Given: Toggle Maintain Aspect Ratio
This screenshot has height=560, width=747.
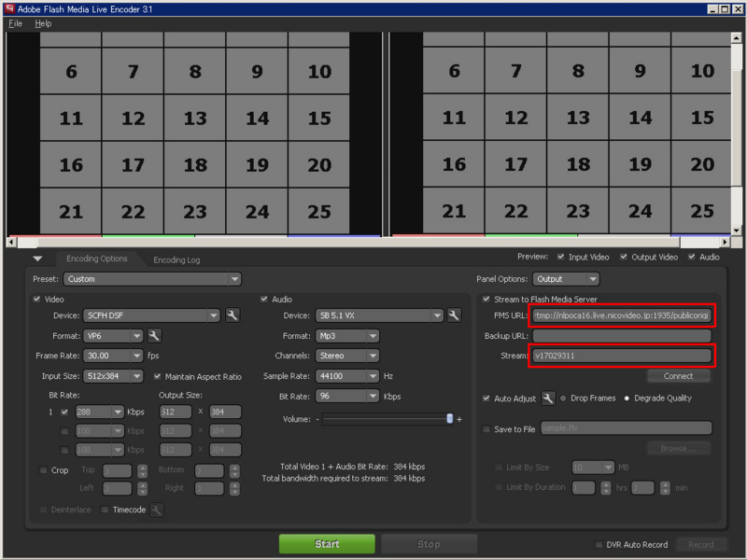Looking at the screenshot, I should tap(157, 376).
